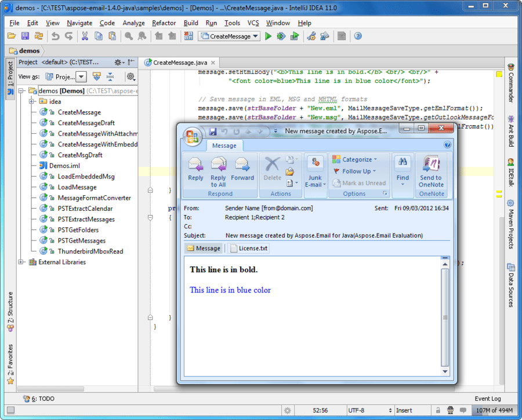Toggle the Maven Projects side panel
This screenshot has width=522, height=420.
tap(510, 224)
